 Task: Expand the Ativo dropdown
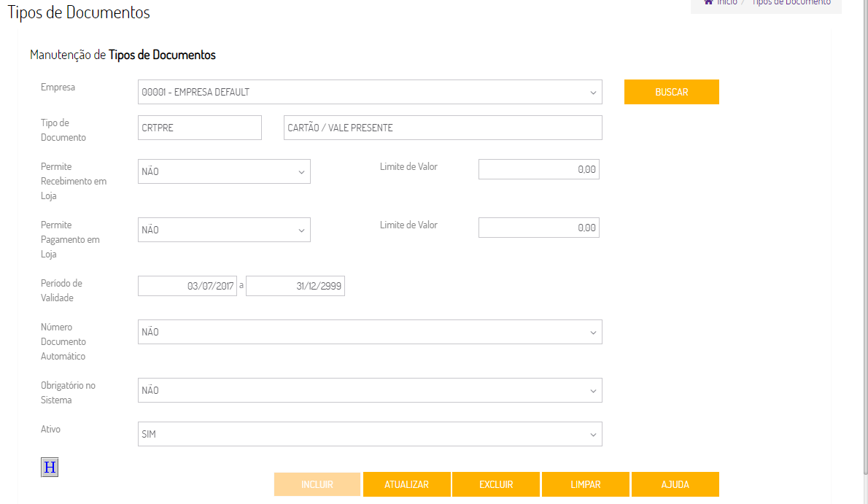click(x=370, y=434)
